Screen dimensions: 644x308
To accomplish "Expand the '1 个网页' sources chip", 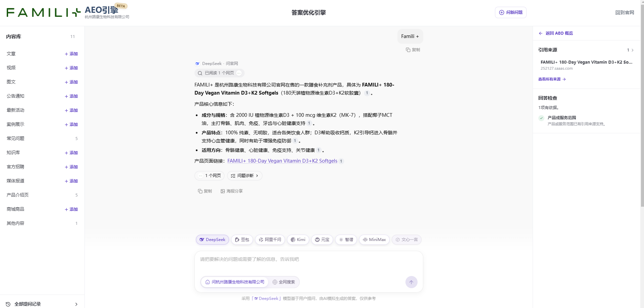I will (x=209, y=176).
